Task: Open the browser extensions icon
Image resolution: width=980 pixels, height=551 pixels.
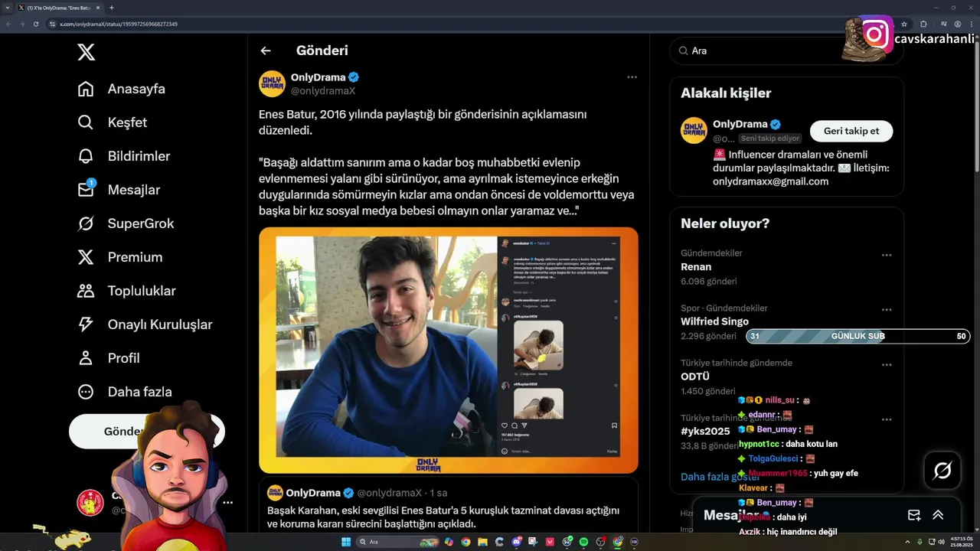Action: 923,24
